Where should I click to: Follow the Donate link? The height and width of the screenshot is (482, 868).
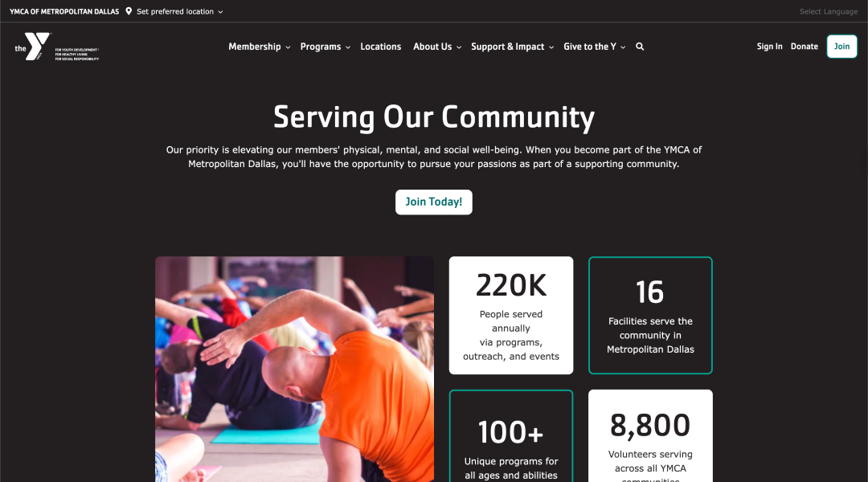(804, 47)
